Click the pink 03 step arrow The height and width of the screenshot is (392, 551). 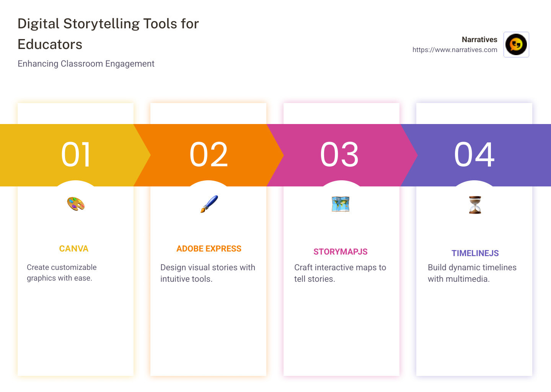tap(342, 155)
